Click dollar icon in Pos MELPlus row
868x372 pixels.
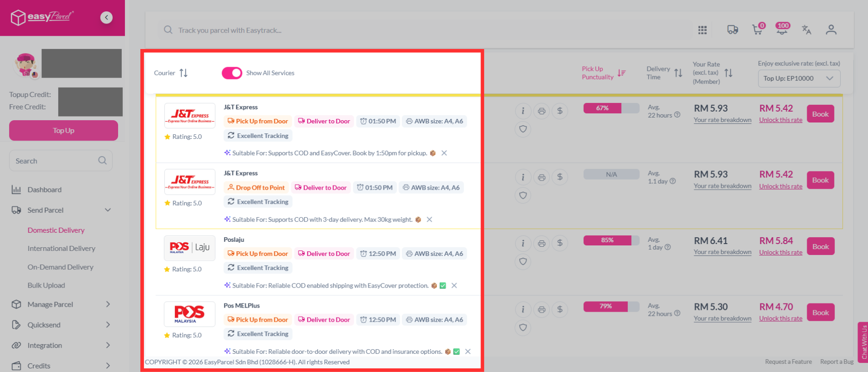560,309
